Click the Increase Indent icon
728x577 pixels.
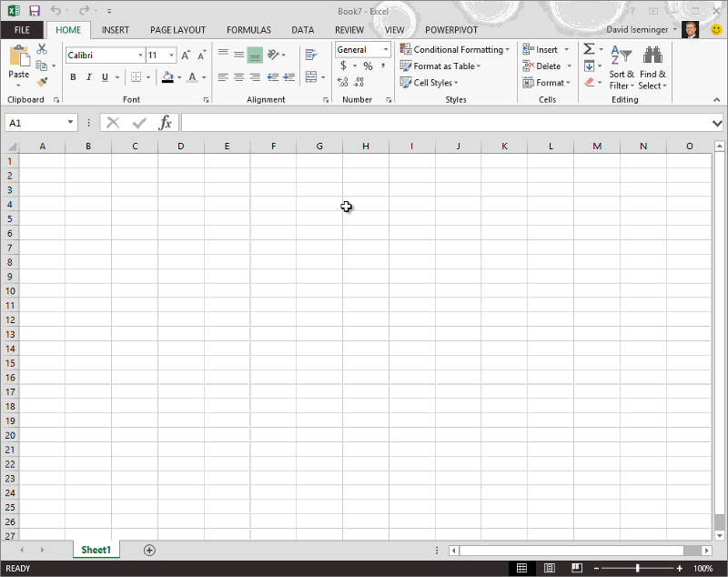[x=288, y=78]
